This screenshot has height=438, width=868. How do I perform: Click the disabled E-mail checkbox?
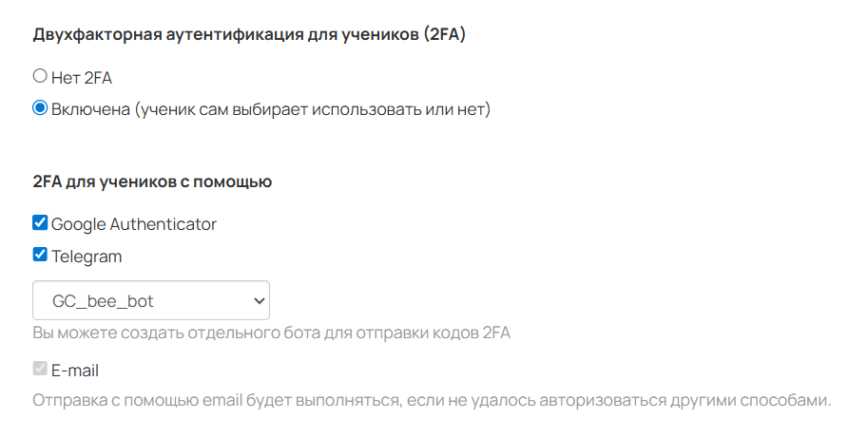coord(40,369)
